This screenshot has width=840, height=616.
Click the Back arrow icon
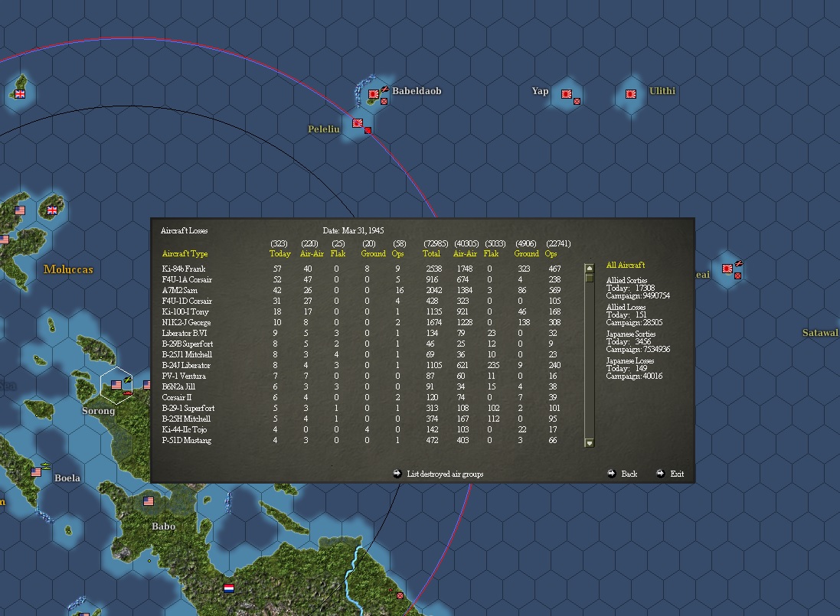[611, 473]
